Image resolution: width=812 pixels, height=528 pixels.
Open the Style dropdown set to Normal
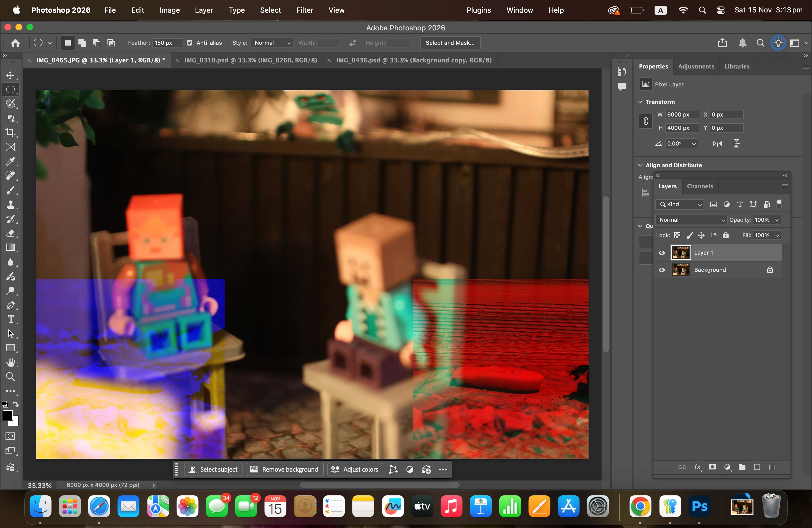(x=272, y=43)
